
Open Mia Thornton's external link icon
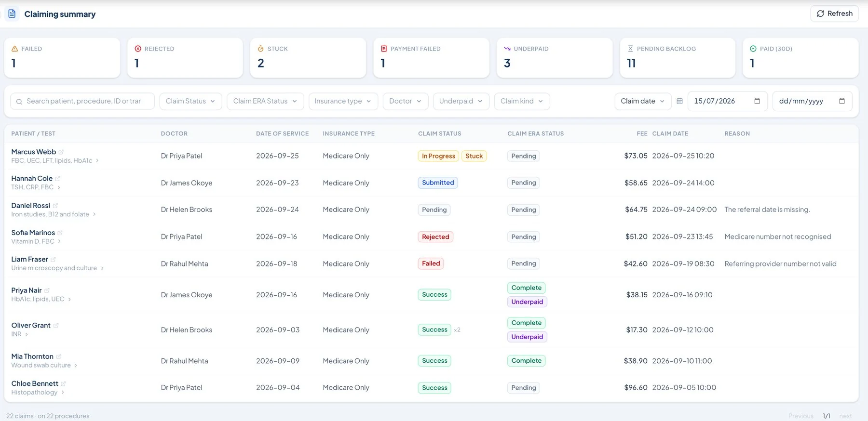click(x=59, y=357)
